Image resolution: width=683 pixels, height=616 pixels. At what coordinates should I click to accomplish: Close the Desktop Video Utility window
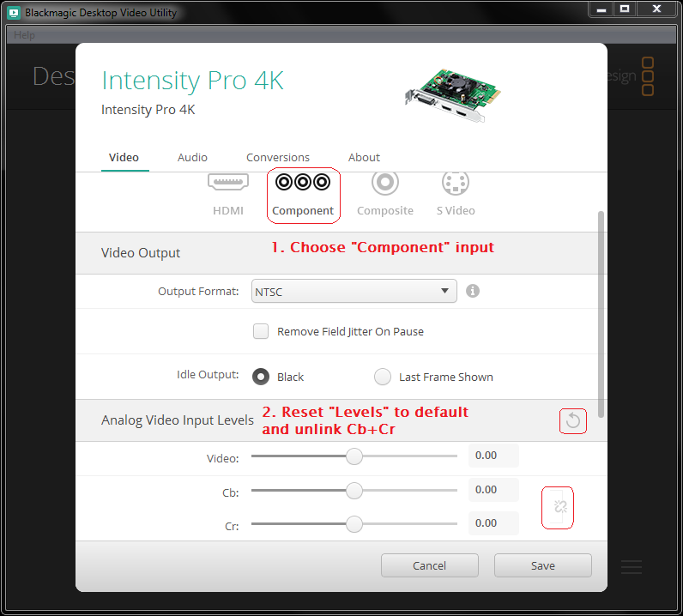[x=657, y=9]
